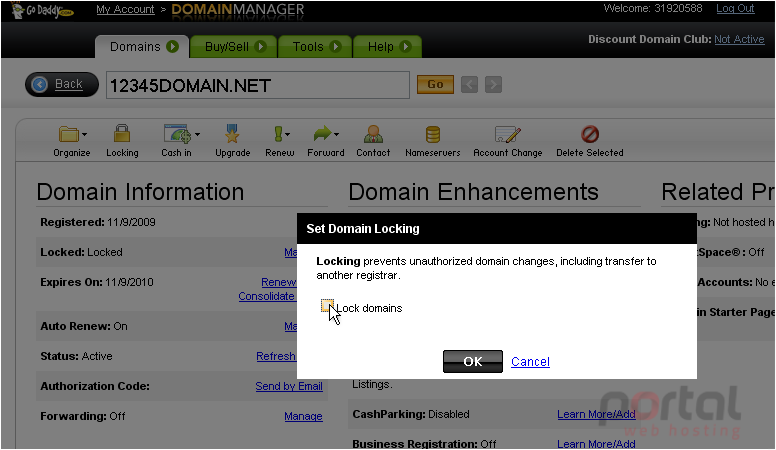The height and width of the screenshot is (450, 776).
Task: Open the Tools tab
Action: [x=315, y=47]
